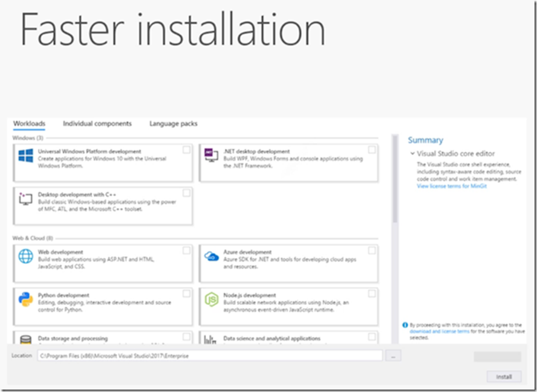The image size is (537, 392).
Task: Tick the Node.js development checkbox
Action: [x=371, y=294]
